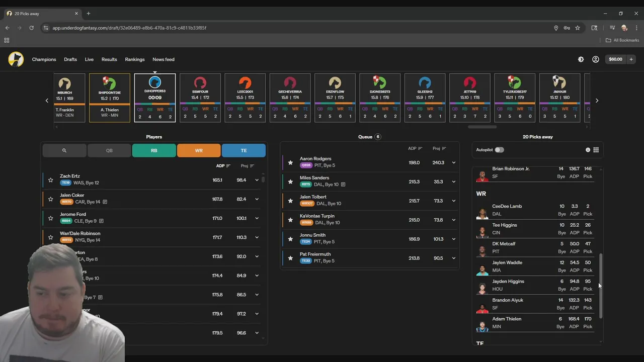Open account profile icon
This screenshot has height=362, width=644.
595,59
